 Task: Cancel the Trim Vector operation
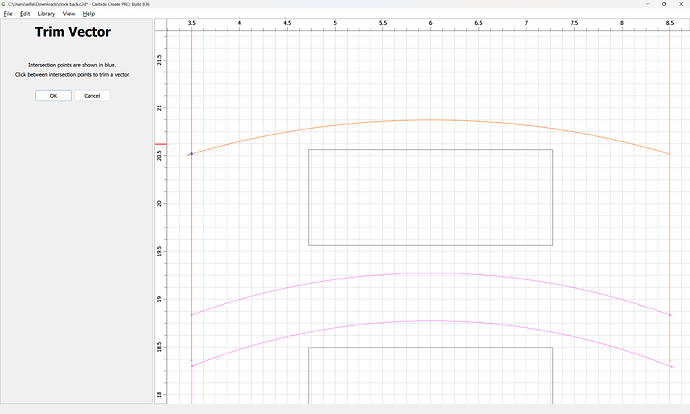(92, 96)
